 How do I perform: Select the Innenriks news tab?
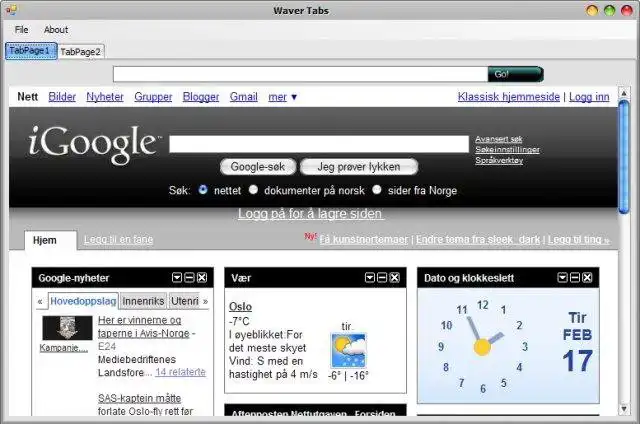(143, 301)
